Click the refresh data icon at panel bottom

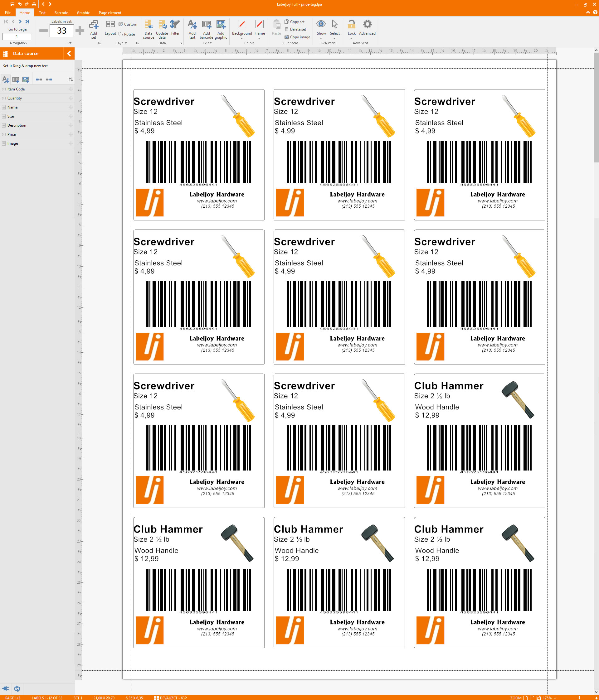17,688
